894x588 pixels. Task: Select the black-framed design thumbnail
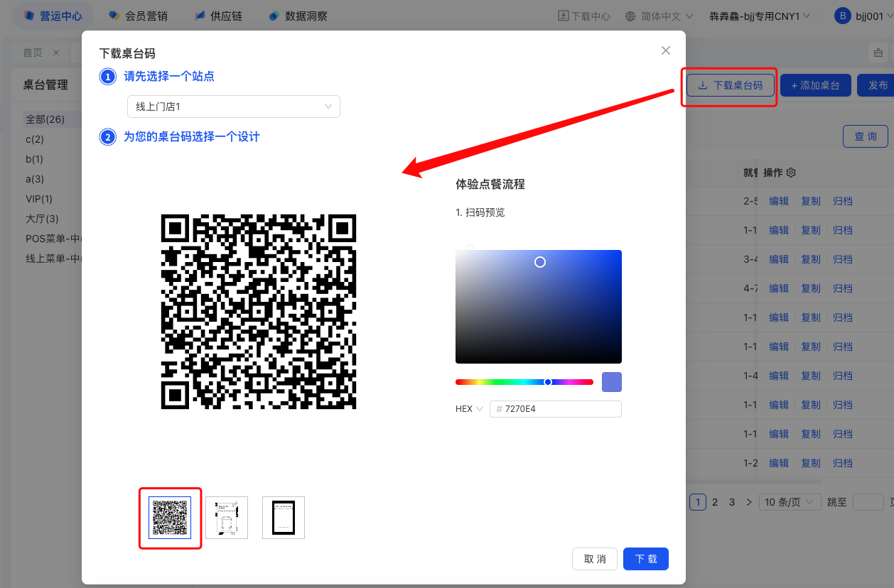tap(284, 518)
